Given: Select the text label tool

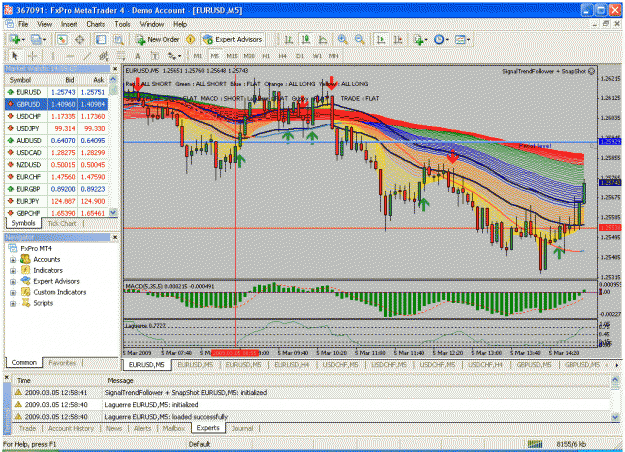Looking at the screenshot, I should point(155,56).
